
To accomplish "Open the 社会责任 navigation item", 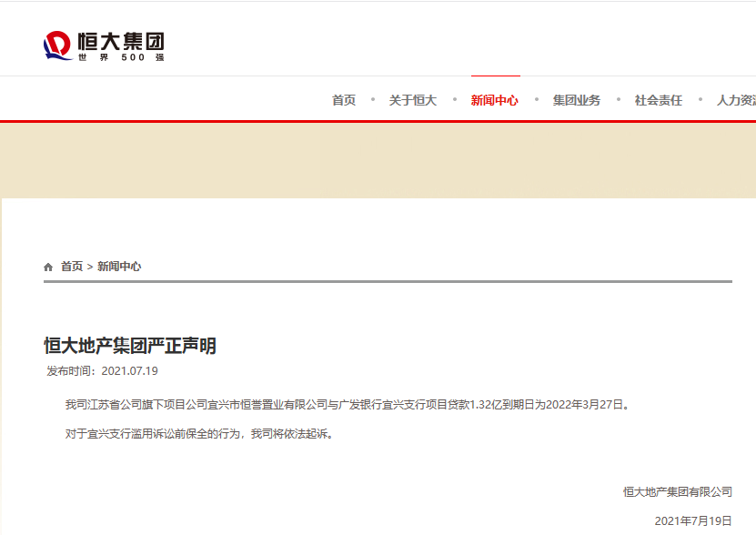I will [x=659, y=100].
